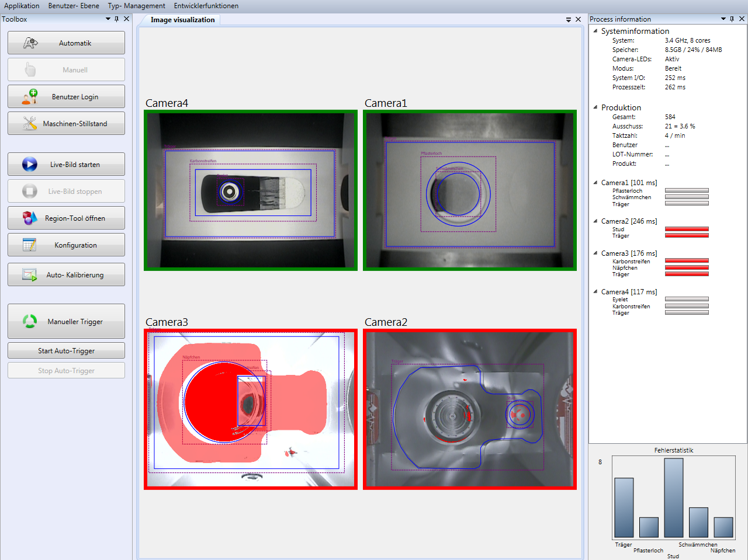Click the Region-Tool shapes icon
This screenshot has height=560, width=748.
click(30, 218)
